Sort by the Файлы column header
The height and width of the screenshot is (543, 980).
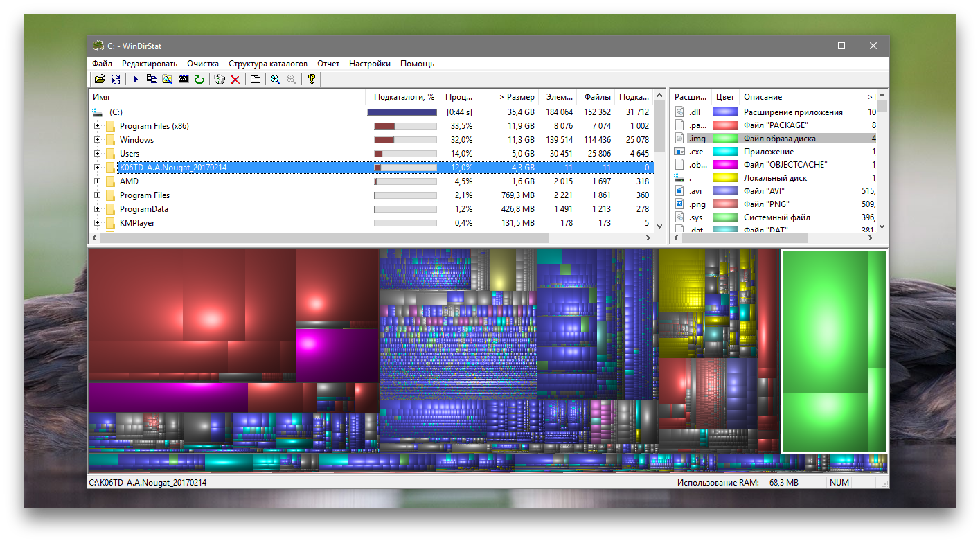click(x=596, y=97)
